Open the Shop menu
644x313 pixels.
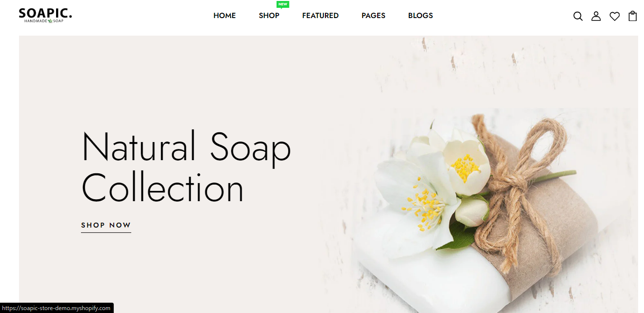pyautogui.click(x=269, y=16)
